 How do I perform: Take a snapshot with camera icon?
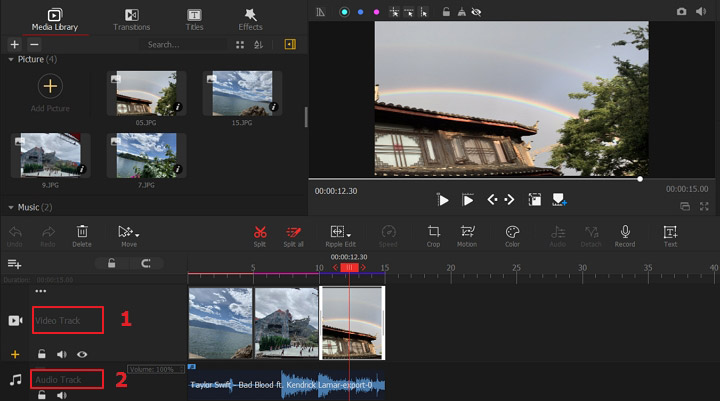(682, 11)
